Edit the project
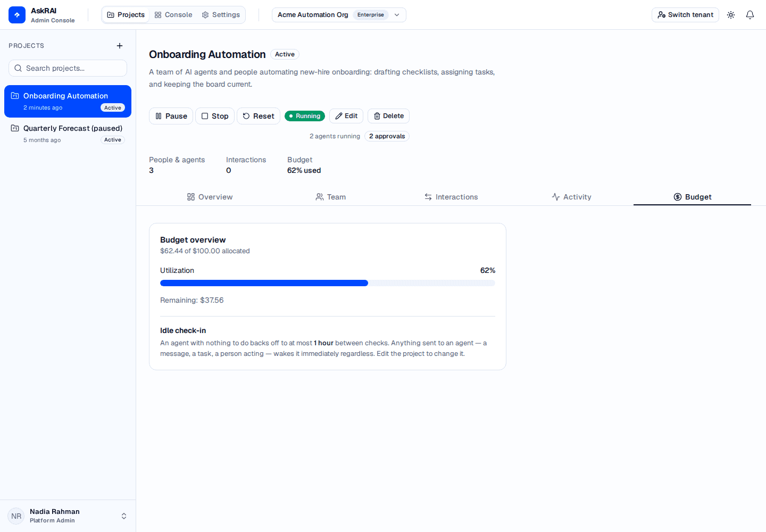The width and height of the screenshot is (766, 532). click(x=346, y=116)
